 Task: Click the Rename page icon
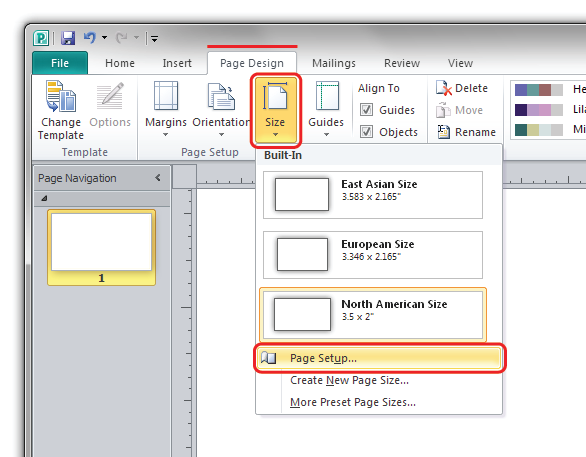tap(444, 132)
